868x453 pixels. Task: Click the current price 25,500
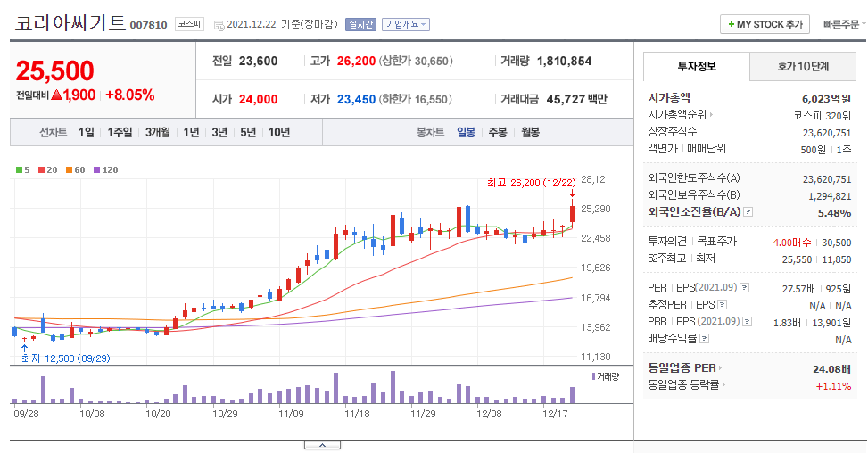coord(54,70)
